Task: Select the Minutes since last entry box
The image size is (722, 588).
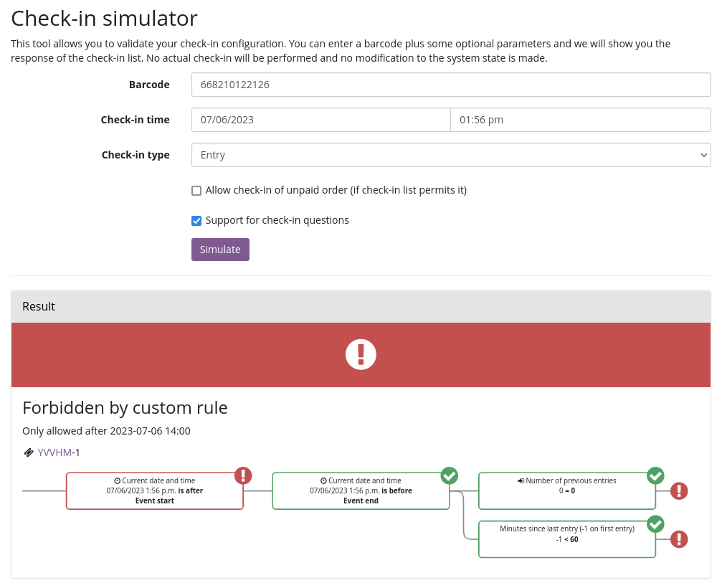Action: click(x=566, y=539)
